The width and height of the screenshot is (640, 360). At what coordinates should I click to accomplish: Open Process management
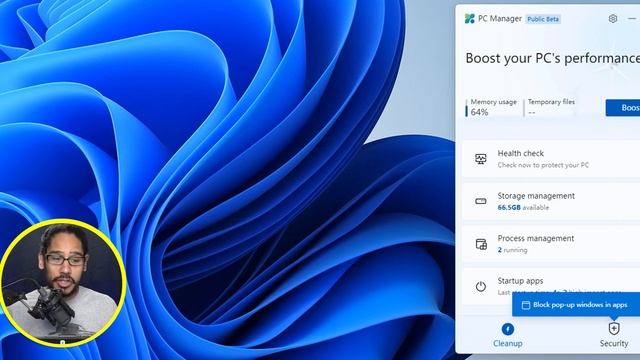pyautogui.click(x=551, y=244)
